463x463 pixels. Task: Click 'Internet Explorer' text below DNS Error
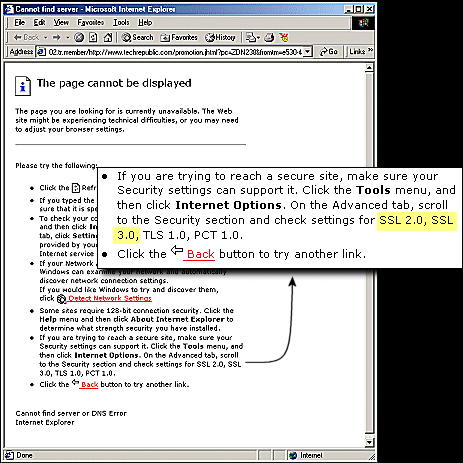tap(45, 422)
